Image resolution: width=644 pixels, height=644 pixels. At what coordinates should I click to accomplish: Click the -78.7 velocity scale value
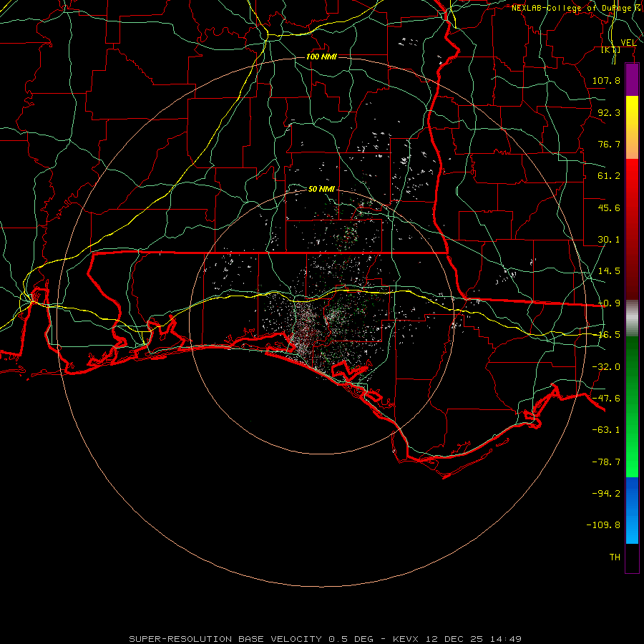click(x=606, y=462)
